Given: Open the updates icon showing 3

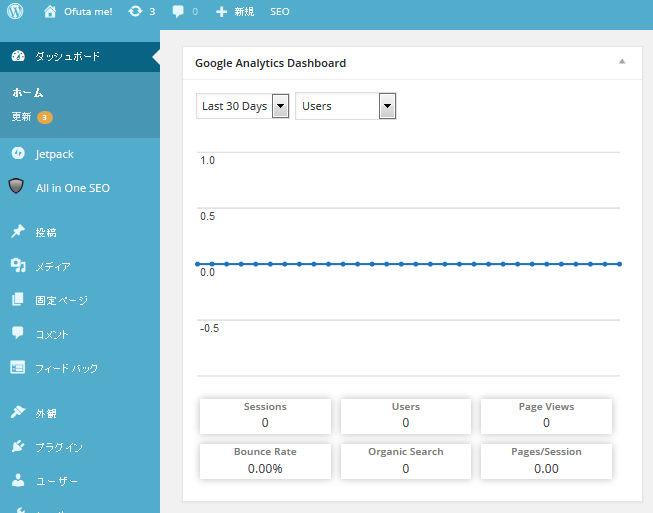Looking at the screenshot, I should 135,11.
